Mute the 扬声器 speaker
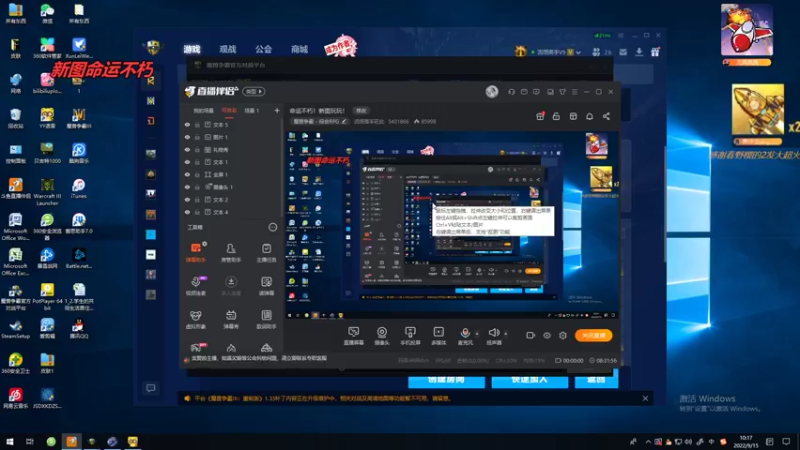The height and width of the screenshot is (450, 800). (x=493, y=335)
